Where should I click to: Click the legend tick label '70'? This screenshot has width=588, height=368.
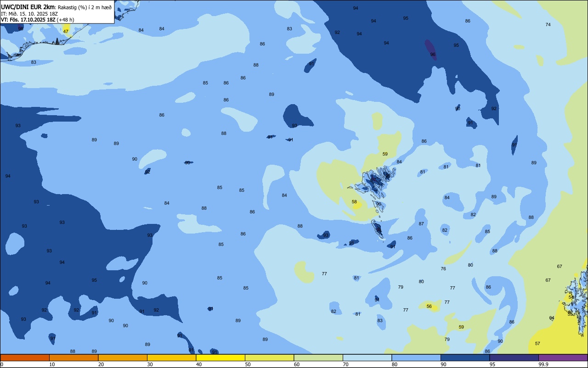point(345,364)
